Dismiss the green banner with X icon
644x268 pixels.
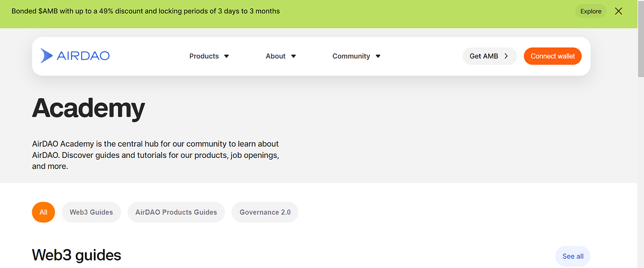pyautogui.click(x=619, y=11)
